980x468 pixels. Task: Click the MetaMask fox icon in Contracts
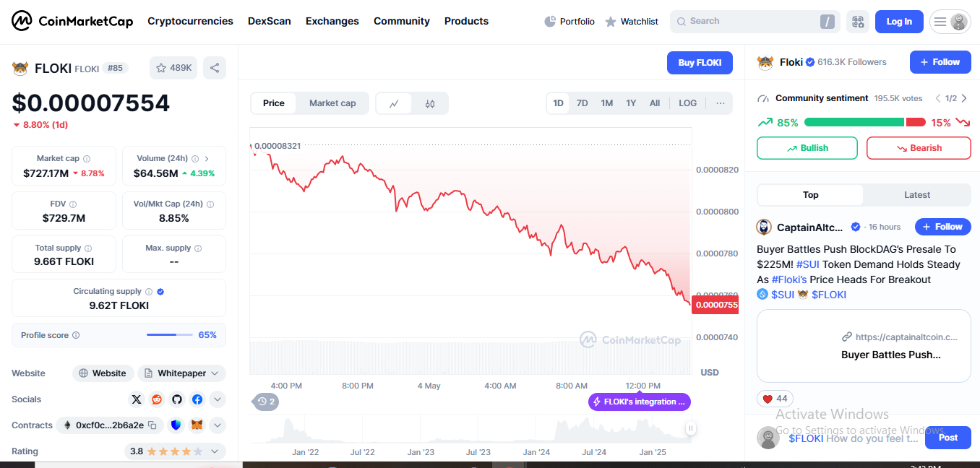197,425
